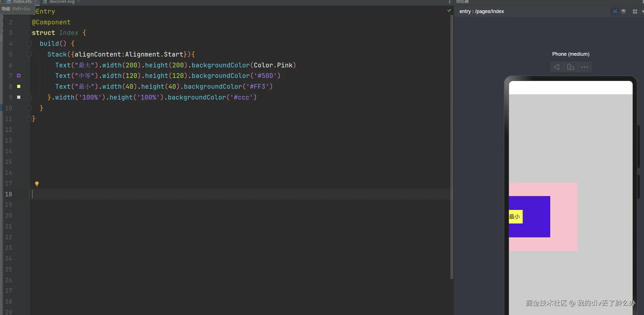Click the layers icon in previewer toolbar

(623, 11)
